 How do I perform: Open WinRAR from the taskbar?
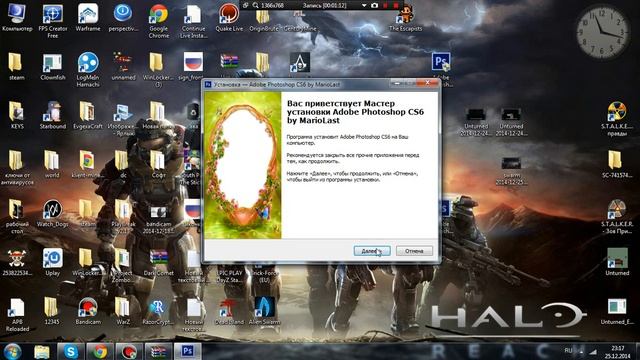click(158, 351)
